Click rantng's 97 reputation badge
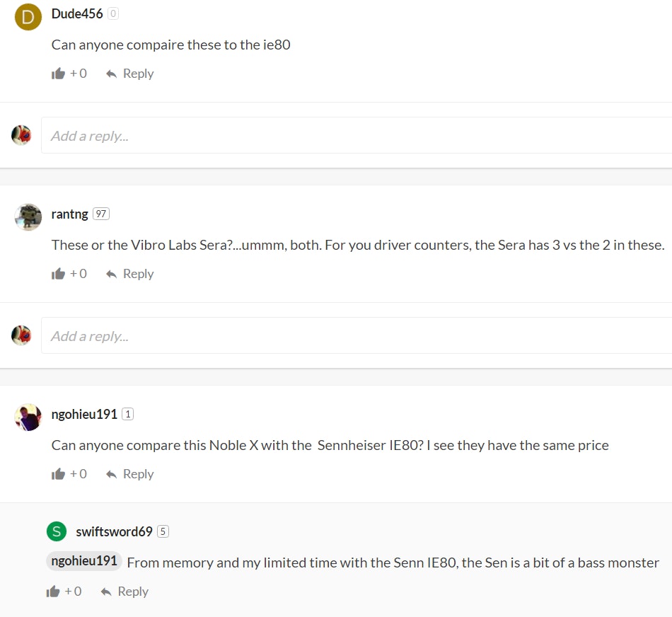 tap(101, 214)
